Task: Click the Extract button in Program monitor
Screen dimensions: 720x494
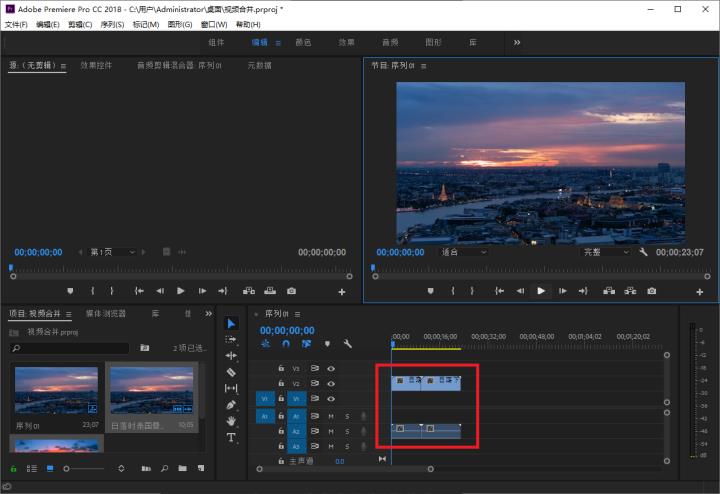Action: click(x=630, y=291)
